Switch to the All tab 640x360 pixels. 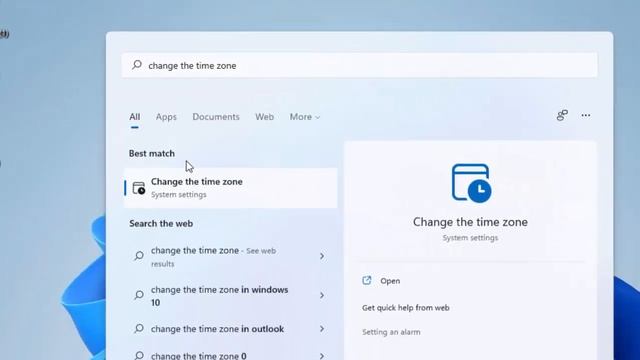(x=135, y=117)
